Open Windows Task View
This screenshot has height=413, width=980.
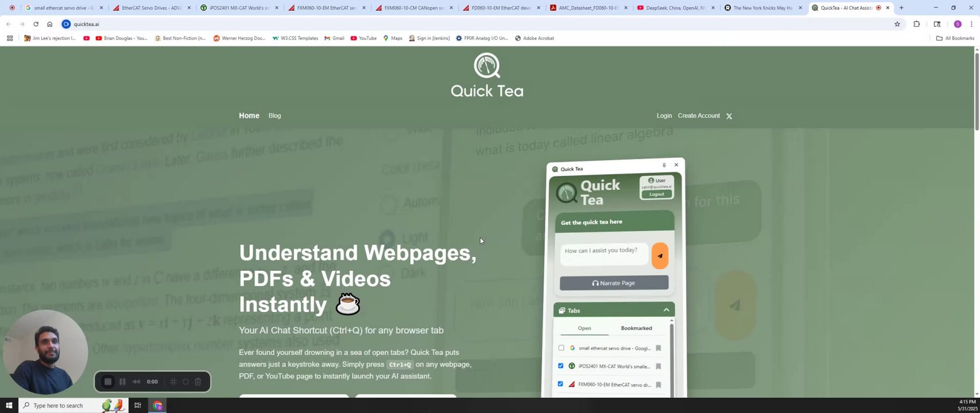[x=138, y=406]
